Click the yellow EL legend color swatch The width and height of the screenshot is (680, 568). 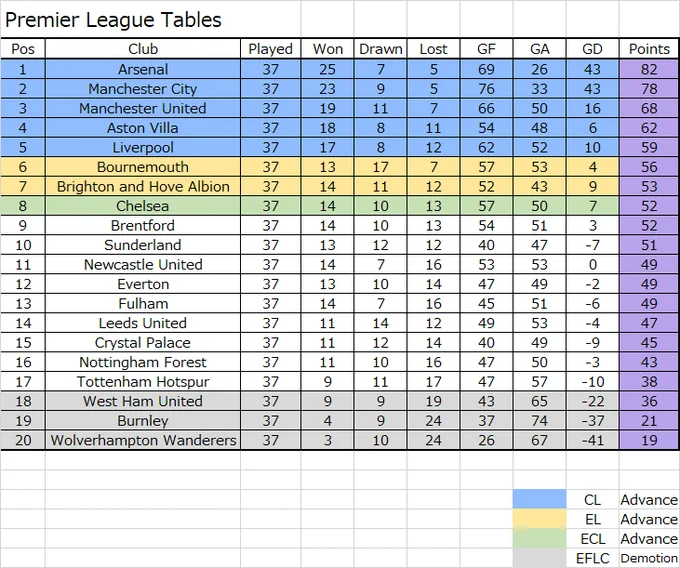pos(539,519)
